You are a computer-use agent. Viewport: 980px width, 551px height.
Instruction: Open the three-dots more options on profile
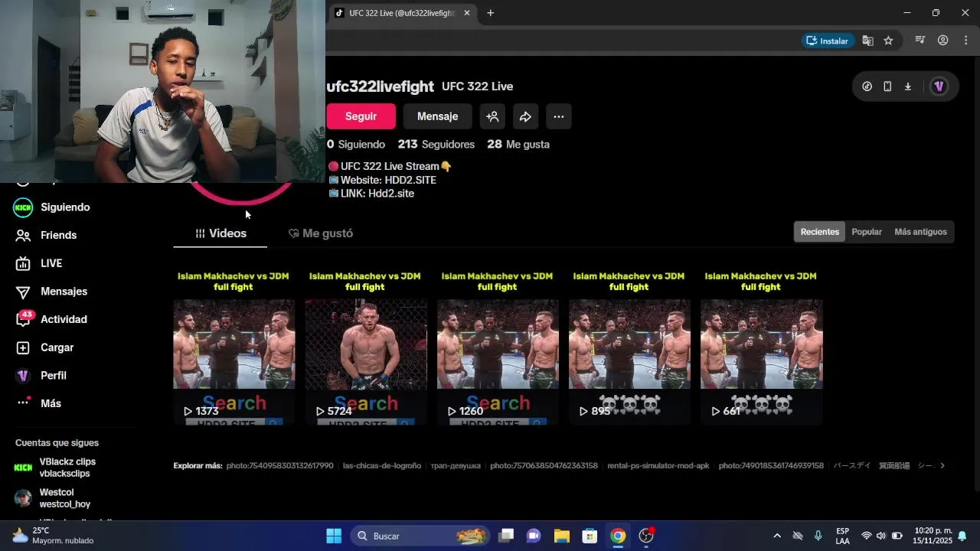(x=559, y=116)
